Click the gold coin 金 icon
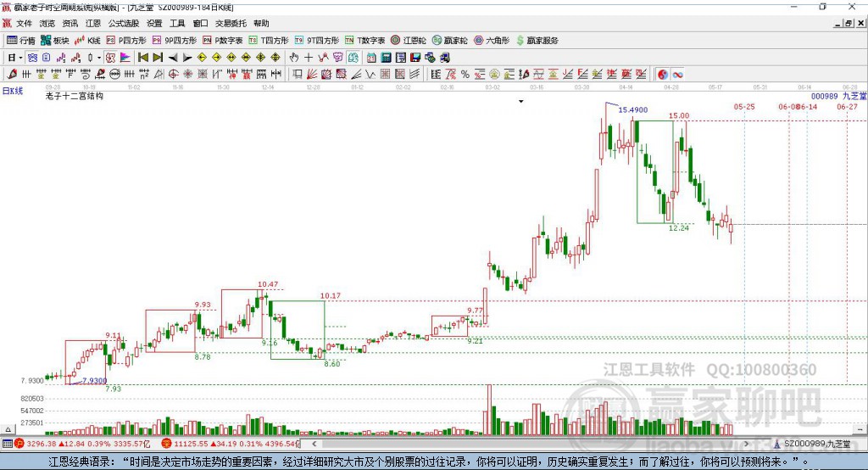The image size is (868, 470). [494, 75]
